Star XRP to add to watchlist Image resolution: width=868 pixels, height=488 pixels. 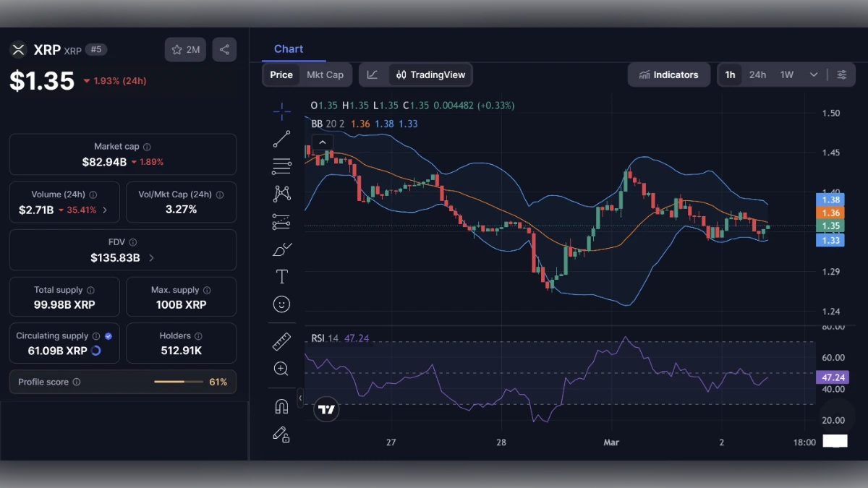point(176,49)
